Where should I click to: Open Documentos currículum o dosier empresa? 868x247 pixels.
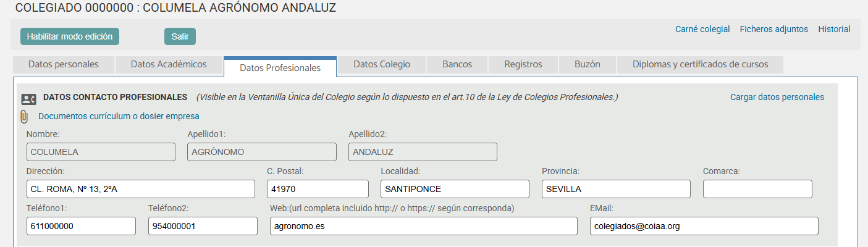pos(119,116)
